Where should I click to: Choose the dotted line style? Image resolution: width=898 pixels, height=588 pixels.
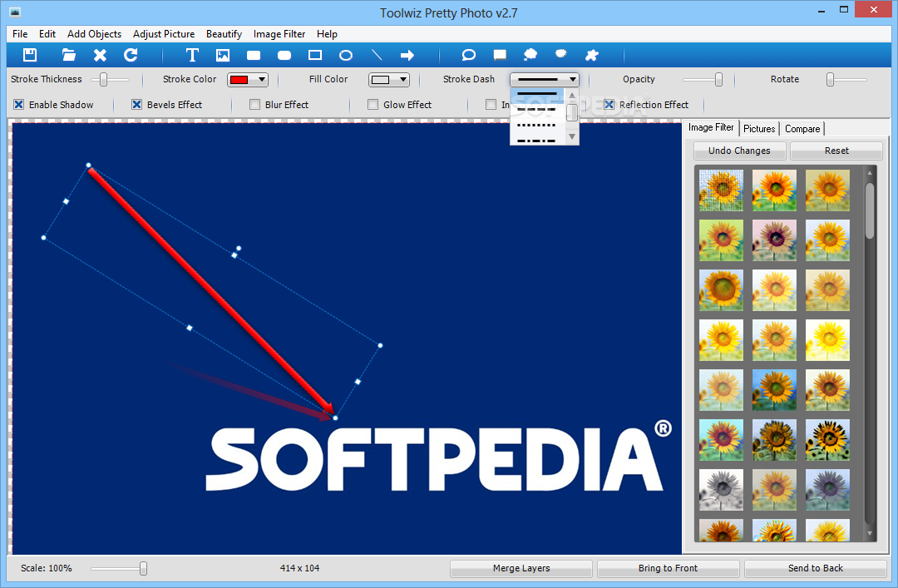(536, 125)
